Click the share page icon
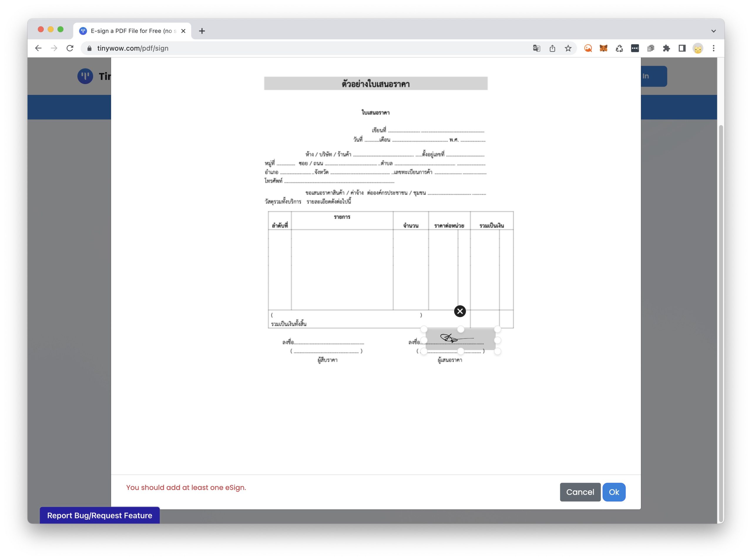Screen dimensions: 752x560 552,48
